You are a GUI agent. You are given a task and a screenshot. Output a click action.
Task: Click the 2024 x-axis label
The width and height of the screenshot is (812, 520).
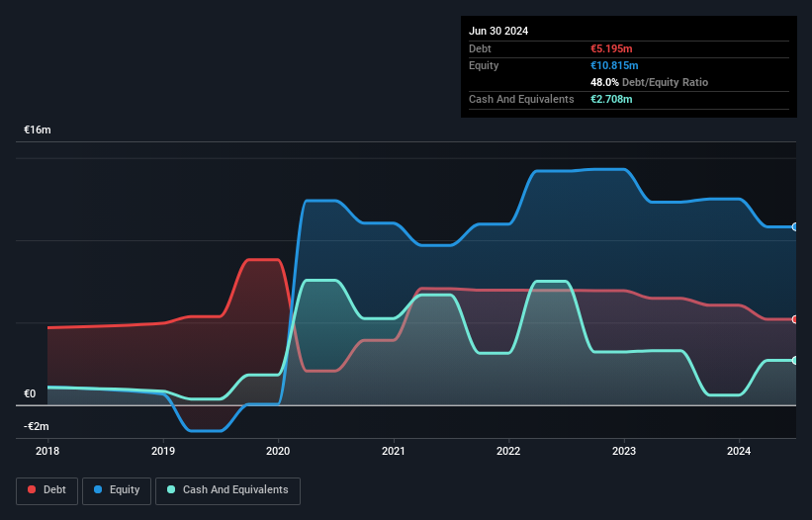tap(739, 451)
